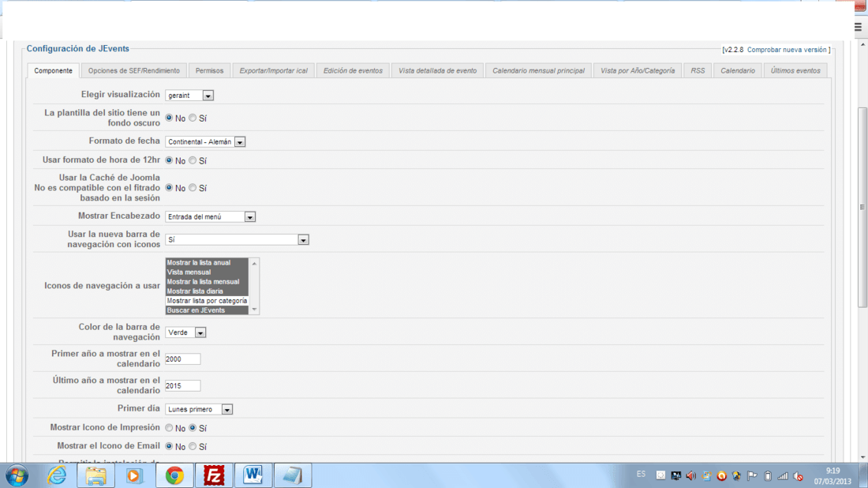This screenshot has width=868, height=488.
Task: Click the yellow-blue tray icon before the flag
Action: pyautogui.click(x=736, y=475)
